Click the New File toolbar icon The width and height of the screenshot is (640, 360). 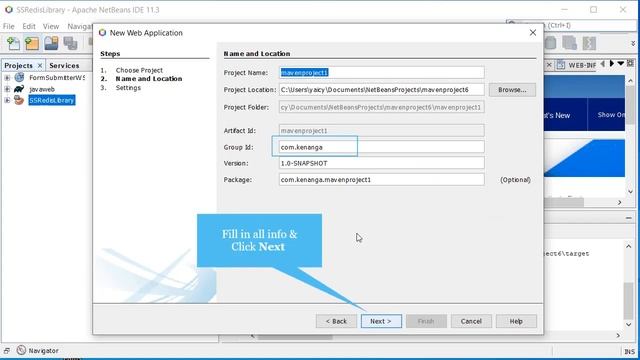pyautogui.click(x=13, y=43)
